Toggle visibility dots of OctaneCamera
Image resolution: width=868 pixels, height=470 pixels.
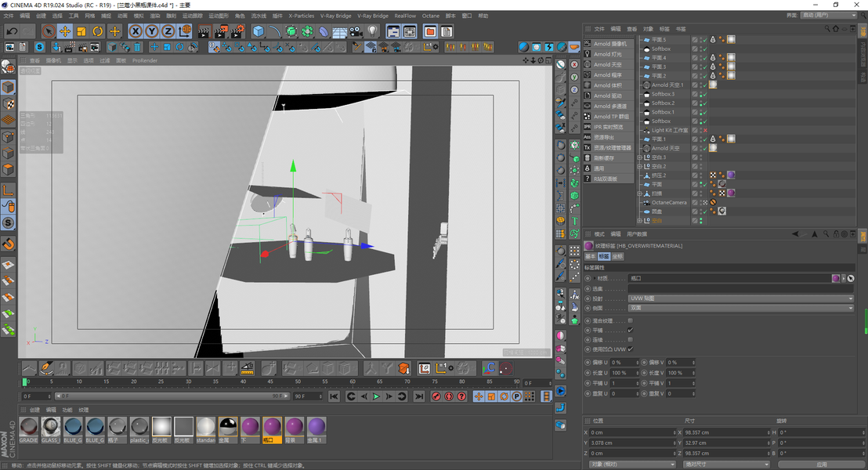point(701,202)
